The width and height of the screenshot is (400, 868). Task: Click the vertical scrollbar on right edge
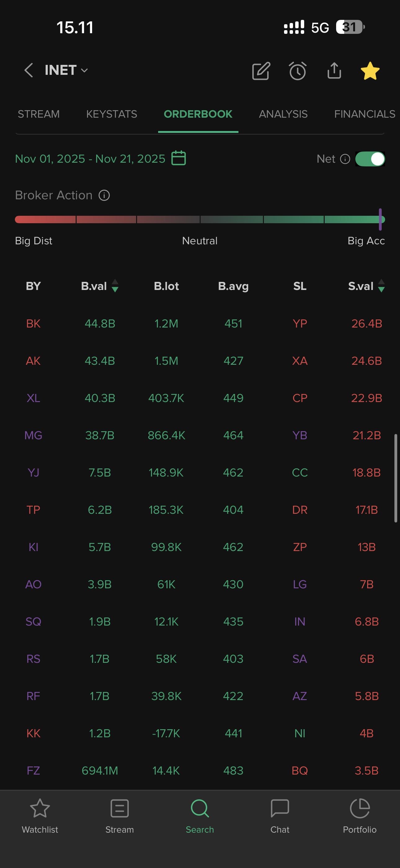(x=396, y=478)
